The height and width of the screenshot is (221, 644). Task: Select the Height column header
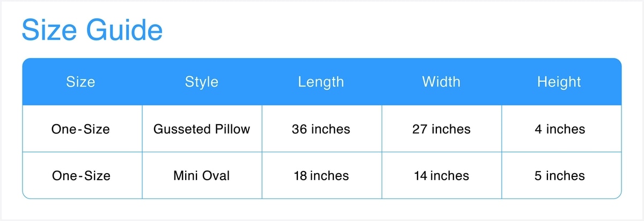559,82
